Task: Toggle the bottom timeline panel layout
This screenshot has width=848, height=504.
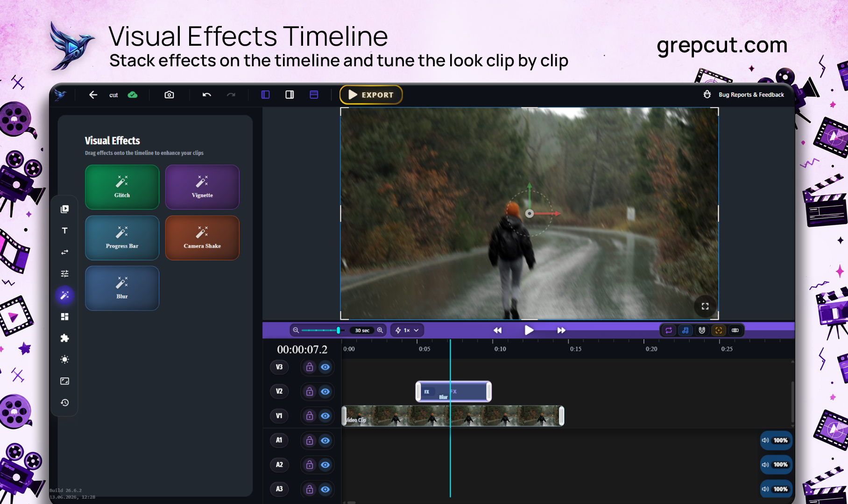Action: click(314, 95)
